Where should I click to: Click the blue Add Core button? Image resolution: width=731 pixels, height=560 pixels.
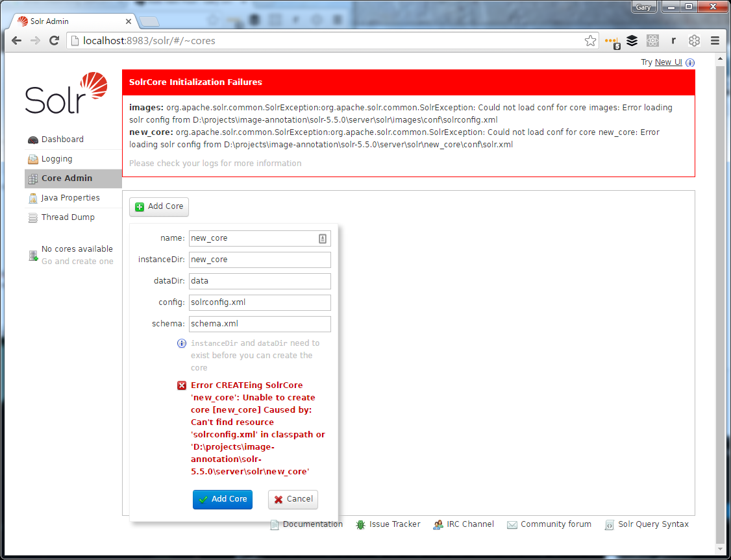(223, 500)
